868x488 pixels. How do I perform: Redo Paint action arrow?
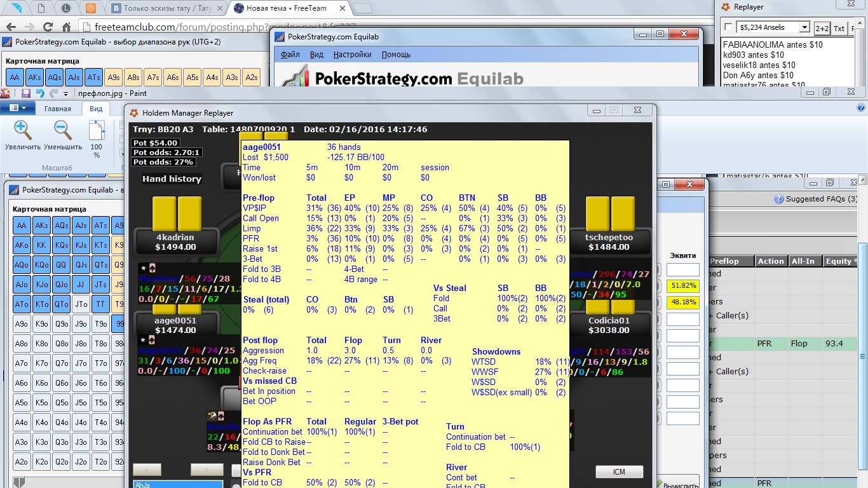[x=53, y=93]
